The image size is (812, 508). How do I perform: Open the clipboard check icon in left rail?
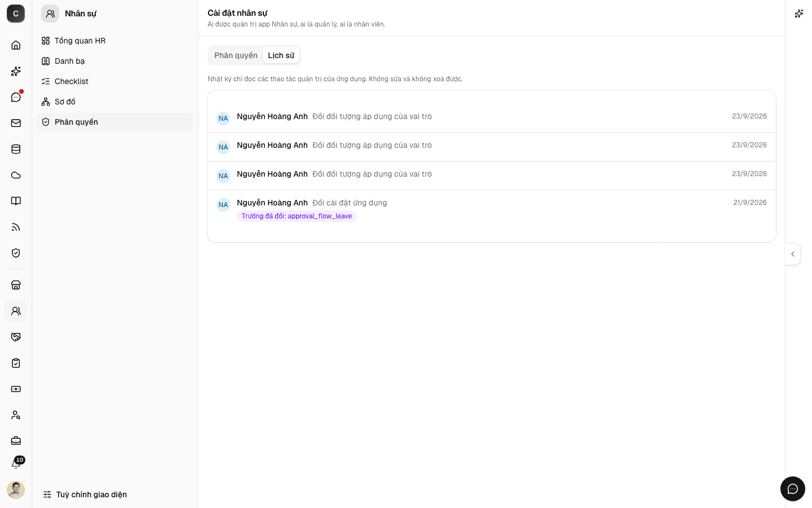click(16, 363)
